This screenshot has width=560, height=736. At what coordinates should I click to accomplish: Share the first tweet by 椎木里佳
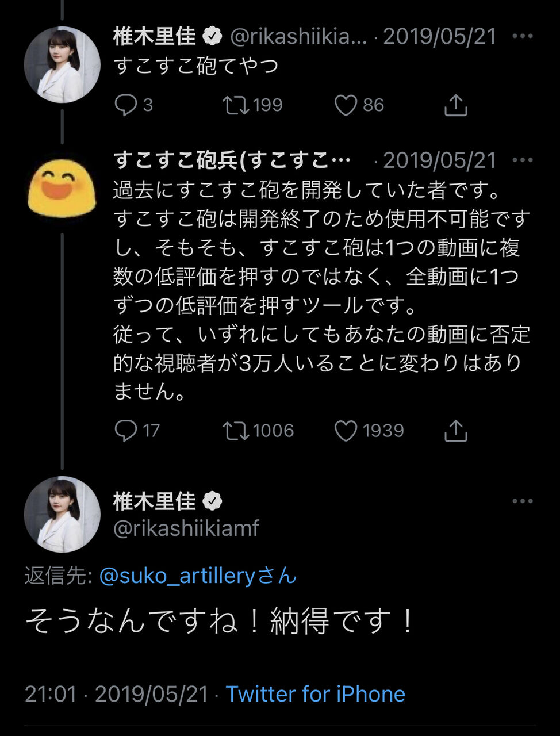click(x=455, y=105)
